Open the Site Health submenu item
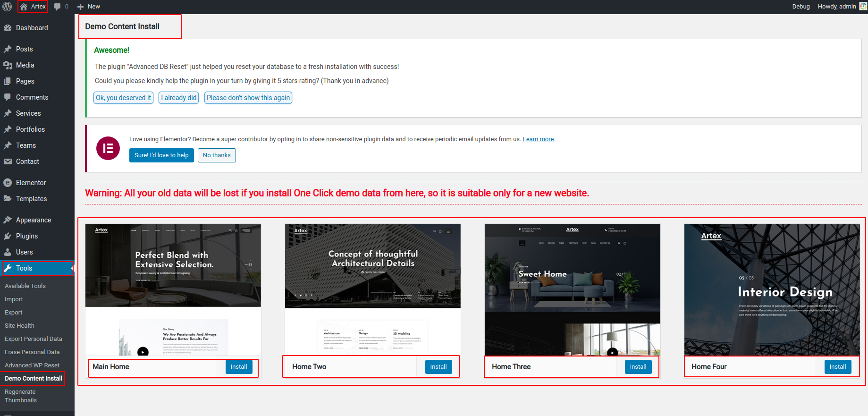 (x=19, y=326)
